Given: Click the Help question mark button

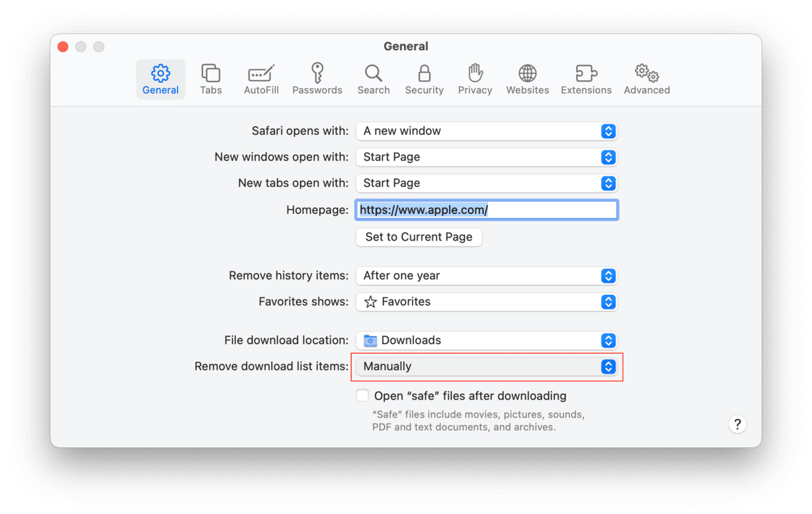Looking at the screenshot, I should (737, 424).
